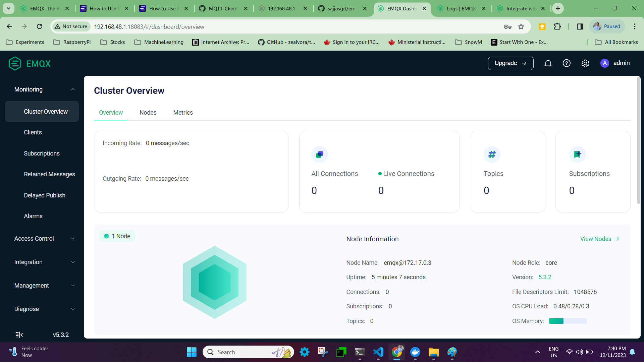Expand the Access Control menu
This screenshot has height=362, width=644.
42,239
